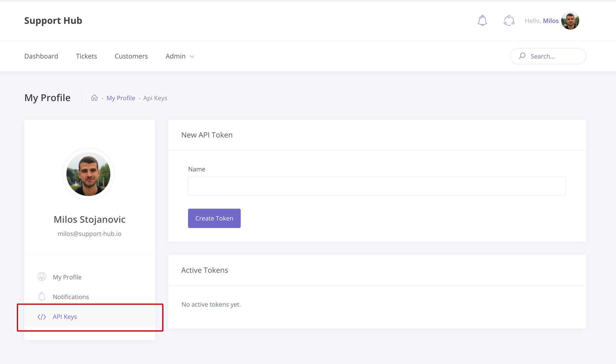Screen dimensions: 616x364
Task: Click the 'Active Tokens' heading
Action: 205,270
